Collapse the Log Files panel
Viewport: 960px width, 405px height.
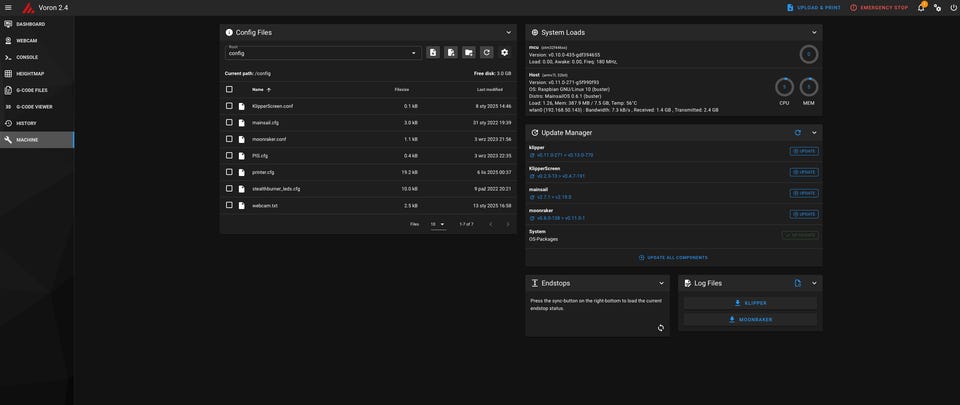point(814,283)
